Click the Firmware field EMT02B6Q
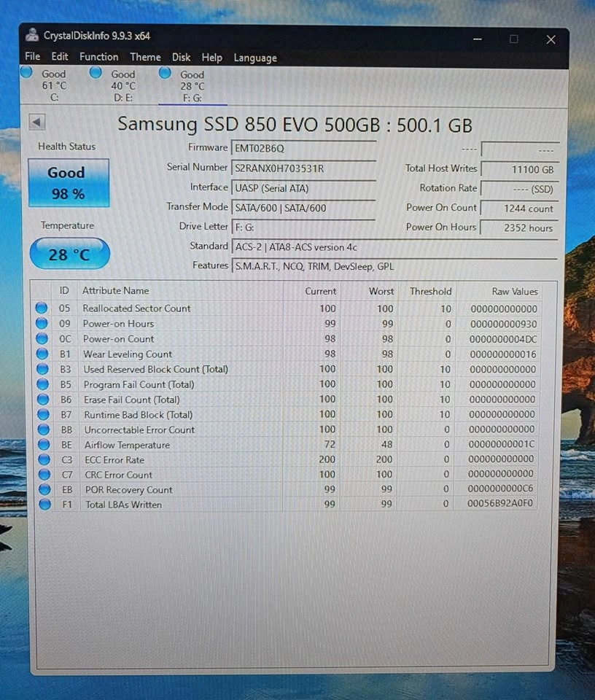This screenshot has width=595, height=700. click(303, 148)
